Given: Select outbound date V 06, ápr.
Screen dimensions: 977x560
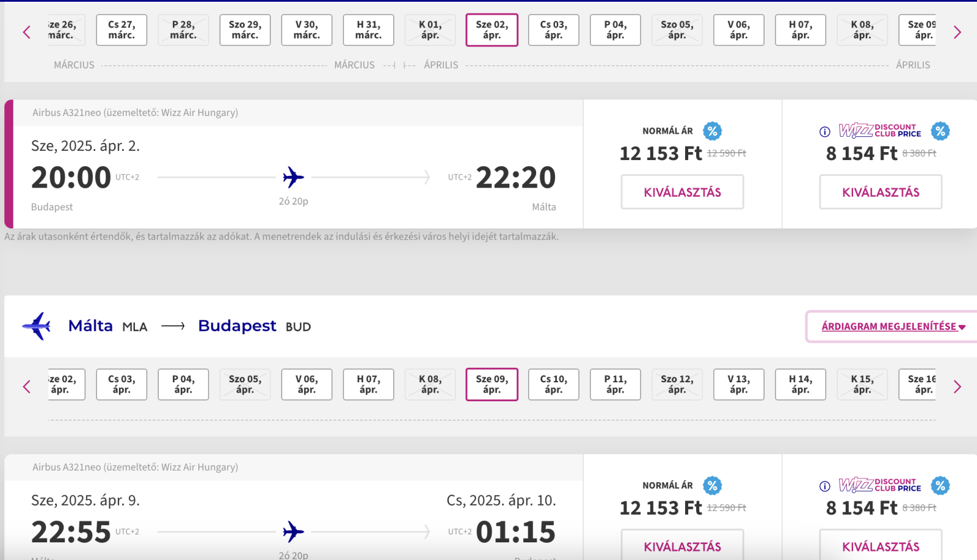Looking at the screenshot, I should [738, 30].
